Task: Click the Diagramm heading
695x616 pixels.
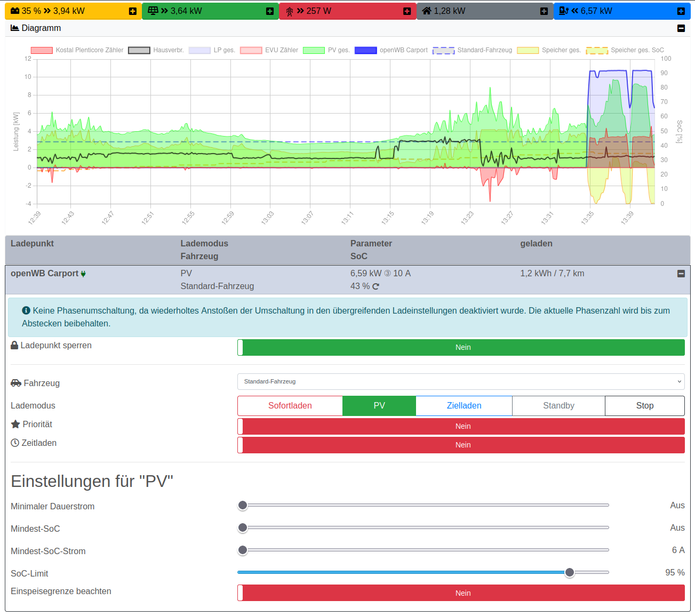Action: coord(41,28)
